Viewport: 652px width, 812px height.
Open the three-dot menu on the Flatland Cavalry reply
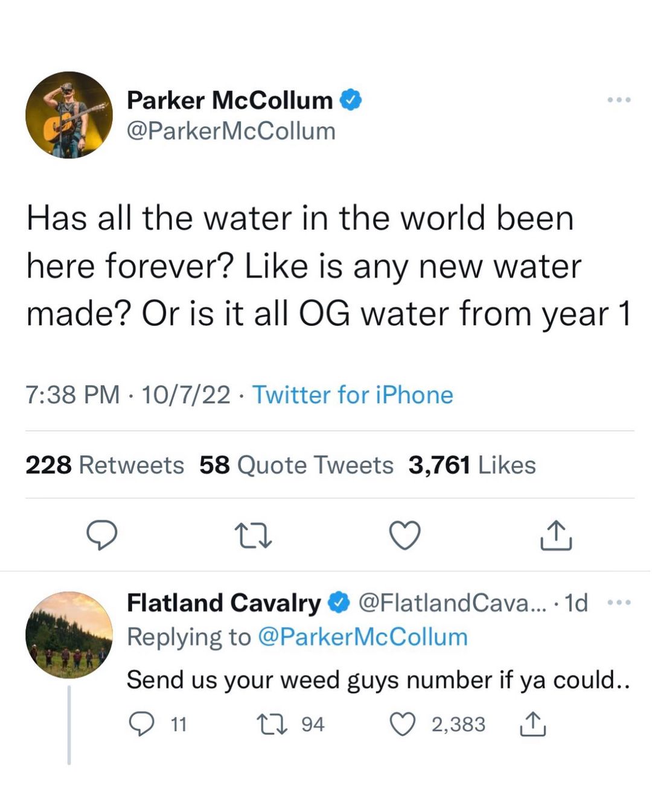point(619,602)
